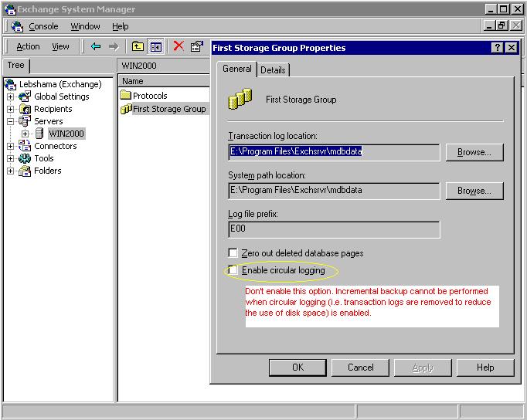Browse for transaction log location

(x=474, y=152)
